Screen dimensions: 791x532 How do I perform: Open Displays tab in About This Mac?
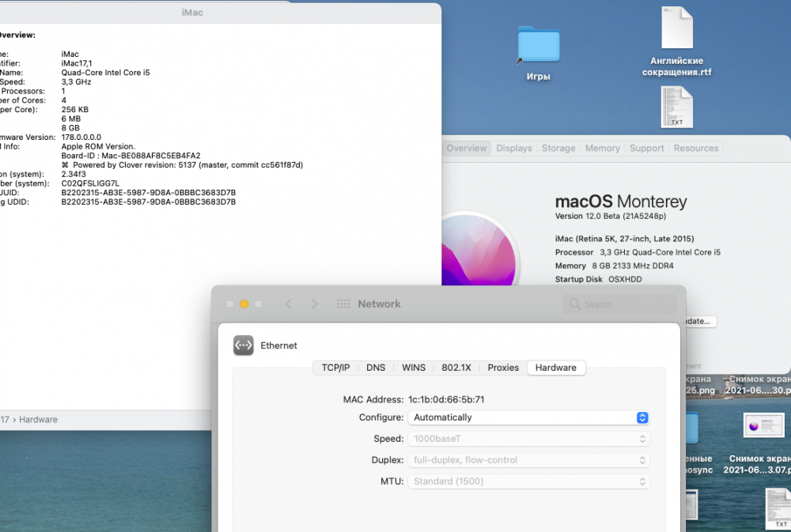pos(514,149)
